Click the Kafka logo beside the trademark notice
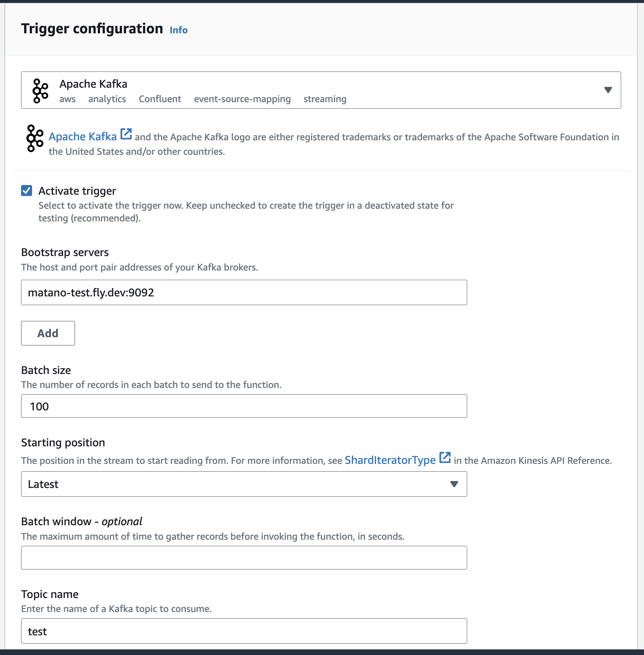Screen dimensions: 644x655 (x=35, y=138)
